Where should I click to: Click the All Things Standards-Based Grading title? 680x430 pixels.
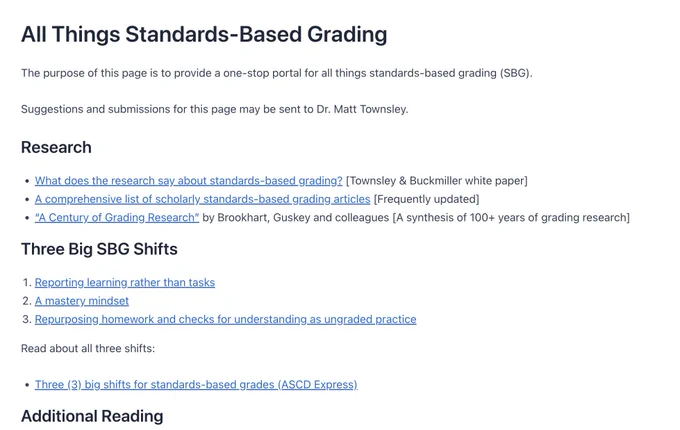[x=204, y=34]
